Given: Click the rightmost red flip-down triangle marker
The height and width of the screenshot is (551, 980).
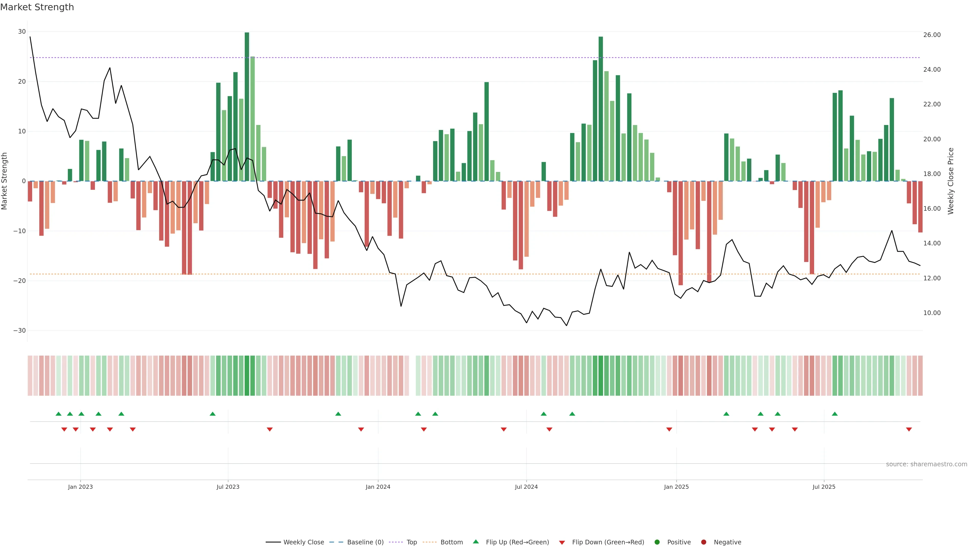Looking at the screenshot, I should point(909,429).
